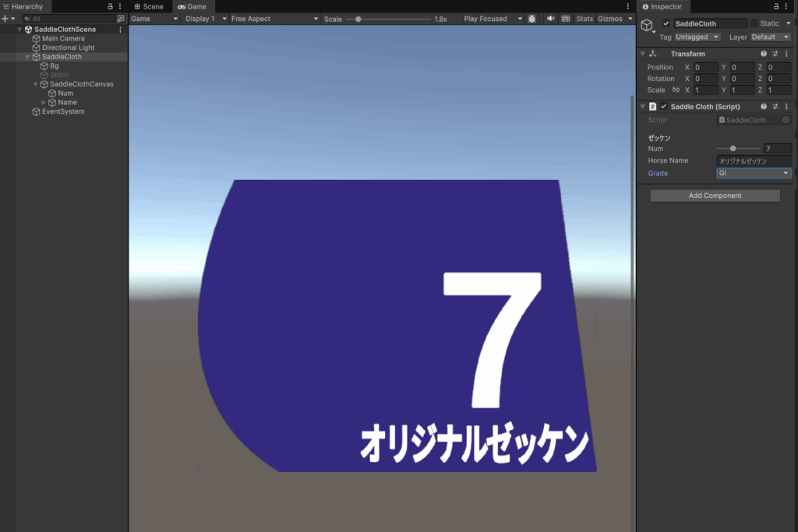The image size is (798, 532).
Task: Open the Free Aspect dropdown
Action: click(x=274, y=19)
